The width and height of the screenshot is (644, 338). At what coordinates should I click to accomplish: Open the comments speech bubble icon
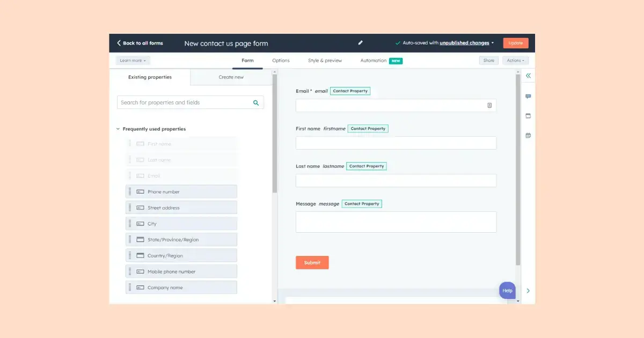(528, 96)
